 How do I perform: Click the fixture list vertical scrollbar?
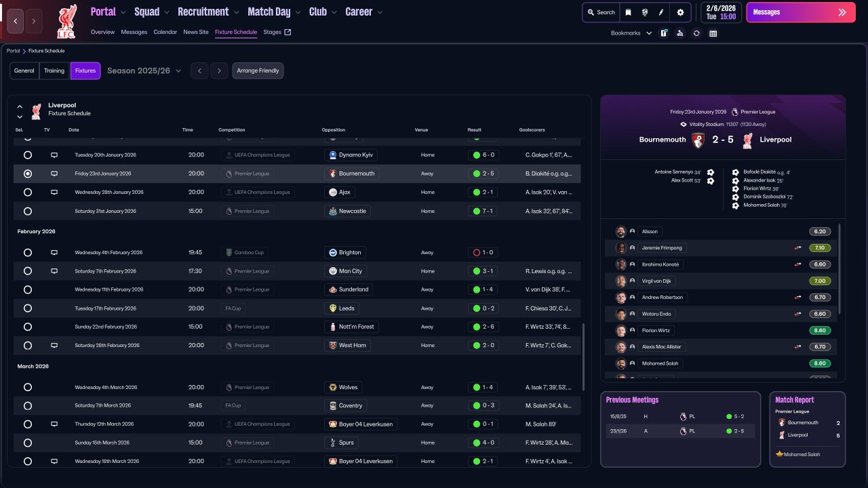(583, 358)
